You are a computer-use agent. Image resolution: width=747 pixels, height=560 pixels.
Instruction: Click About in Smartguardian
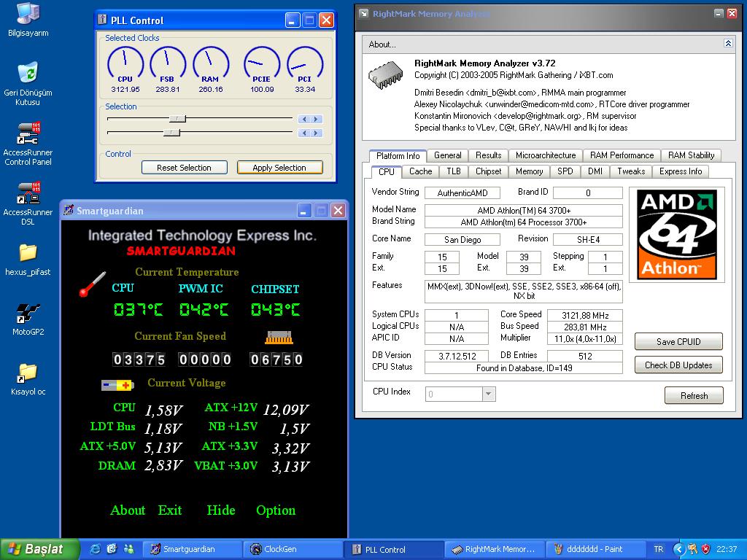click(128, 510)
